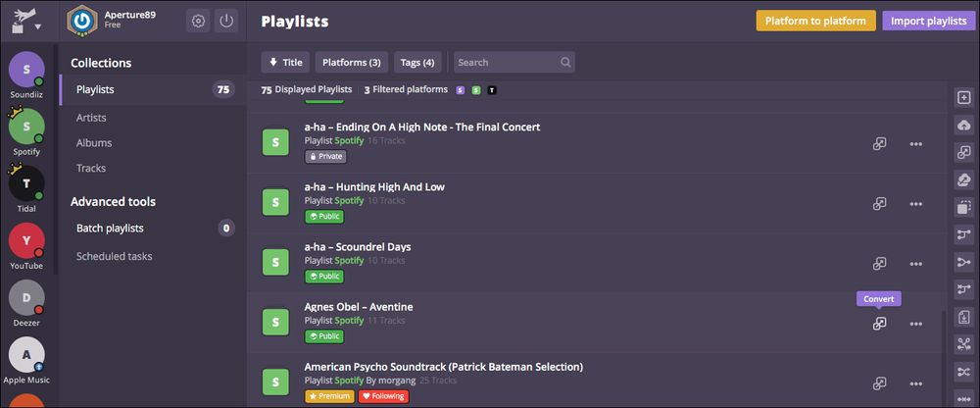
Task: Select the Spotify platform in sidebar
Action: click(26, 132)
